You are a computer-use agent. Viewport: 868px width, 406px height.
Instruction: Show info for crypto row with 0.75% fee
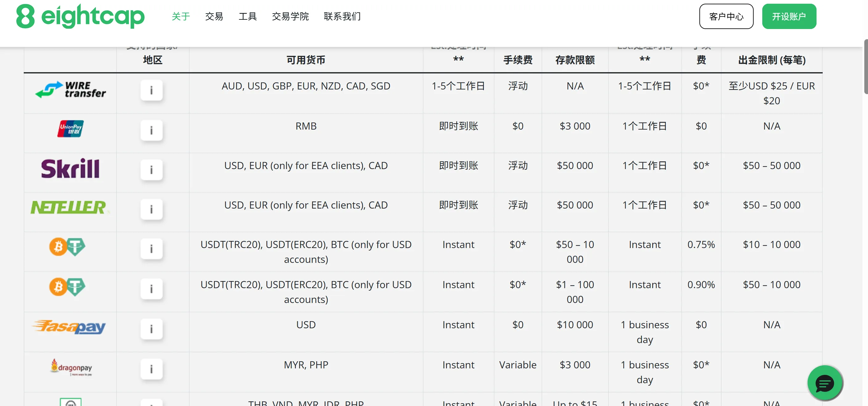[x=151, y=249]
